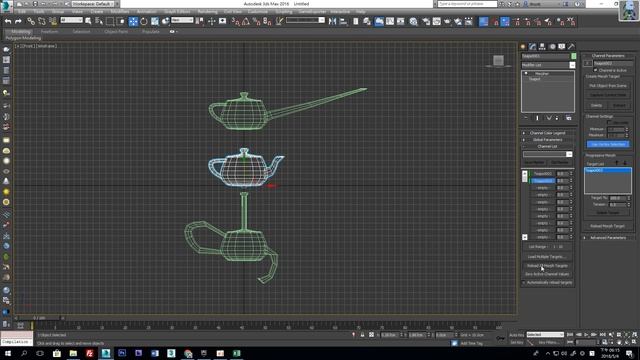Open the Customize menu

(x=258, y=12)
